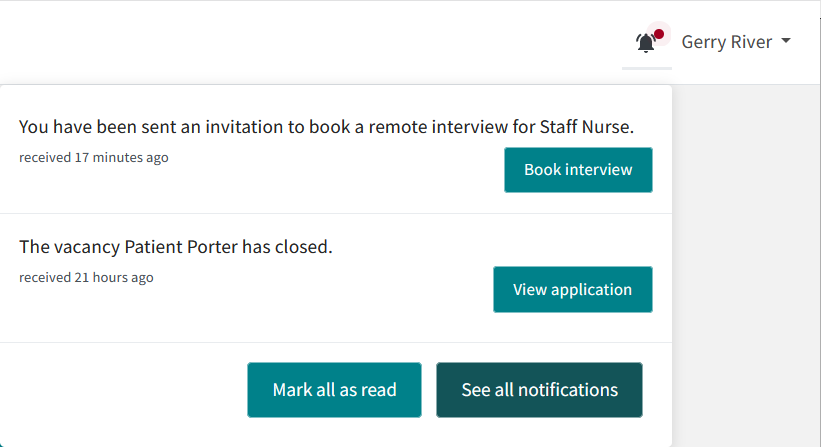Open the Gerry River account menu
This screenshot has height=447, width=821.
coord(736,41)
